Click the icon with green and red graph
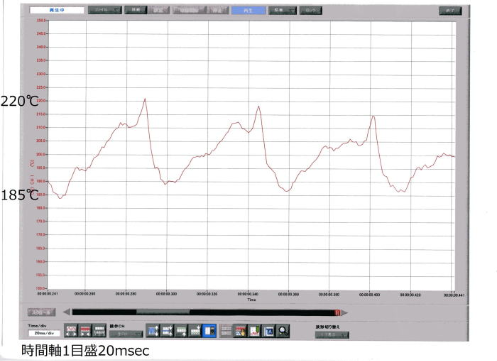The width and height of the screenshot is (497, 361). [x=255, y=331]
